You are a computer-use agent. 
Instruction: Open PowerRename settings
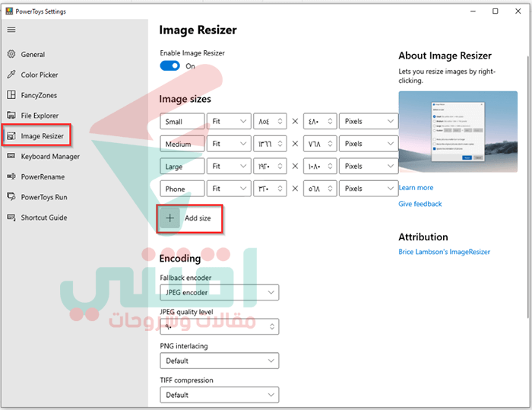43,176
